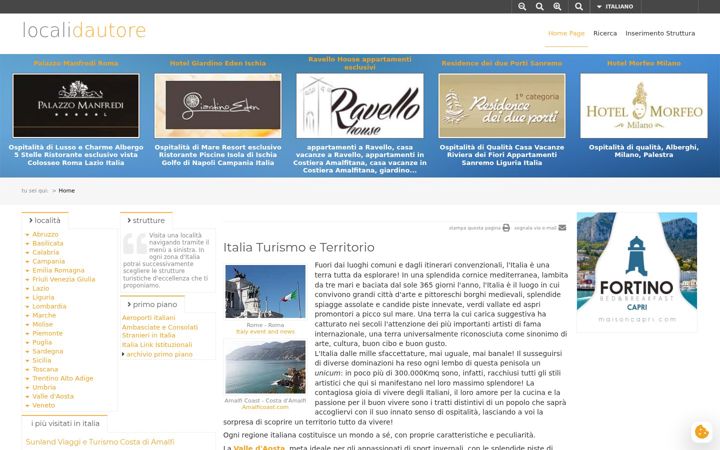Open Inserimento Struttura menu item
Image resolution: width=720 pixels, height=450 pixels.
[x=660, y=33]
